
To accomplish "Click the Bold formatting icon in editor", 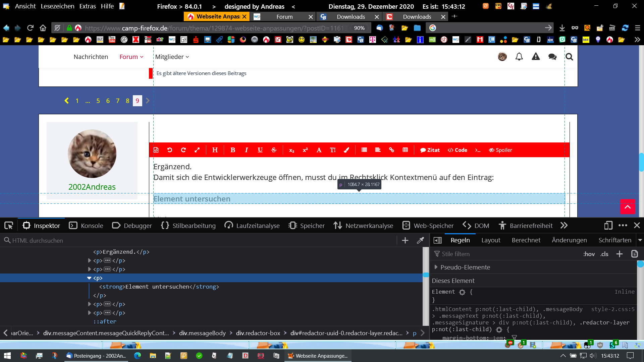I will click(233, 150).
